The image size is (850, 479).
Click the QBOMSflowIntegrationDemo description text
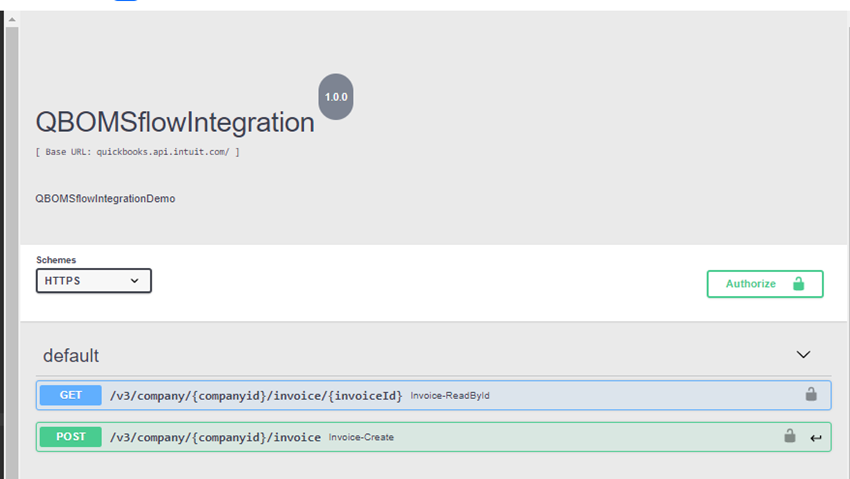click(x=105, y=199)
